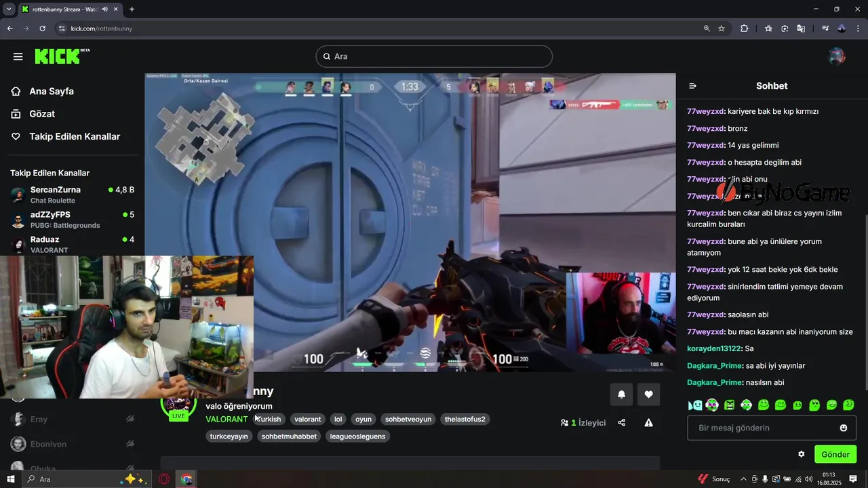Open chat settings gear
The width and height of the screenshot is (868, 488).
[x=801, y=454]
